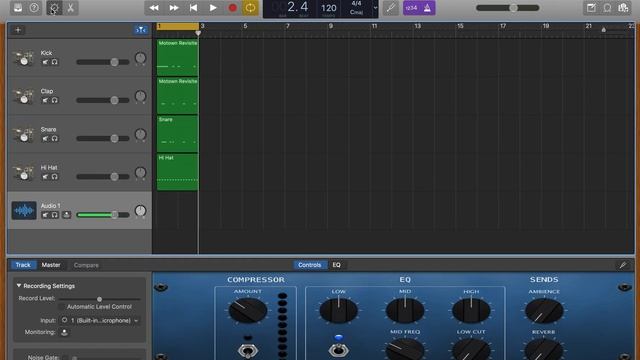
Task: Open the Tuner icon
Action: click(391, 8)
